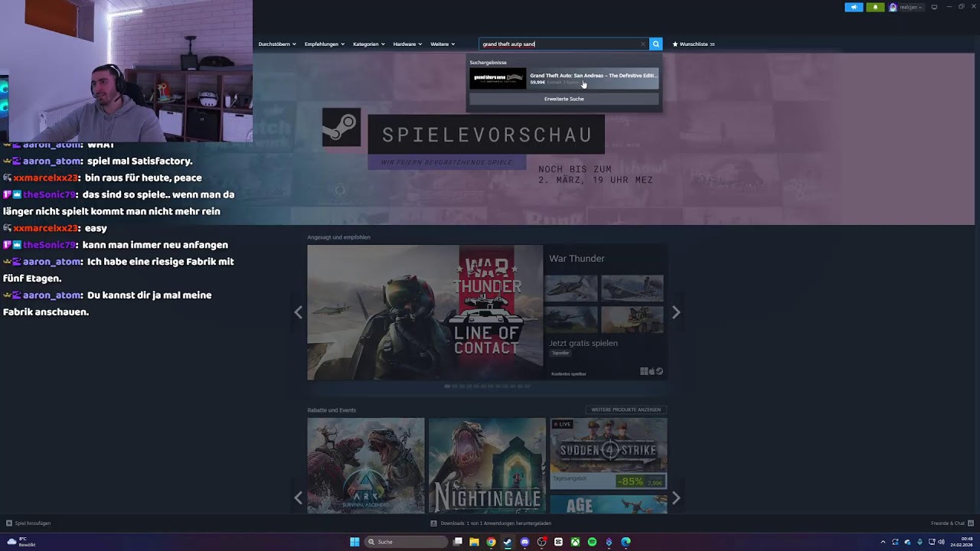
Task: Open the Spielevorschau banner title
Action: (487, 135)
